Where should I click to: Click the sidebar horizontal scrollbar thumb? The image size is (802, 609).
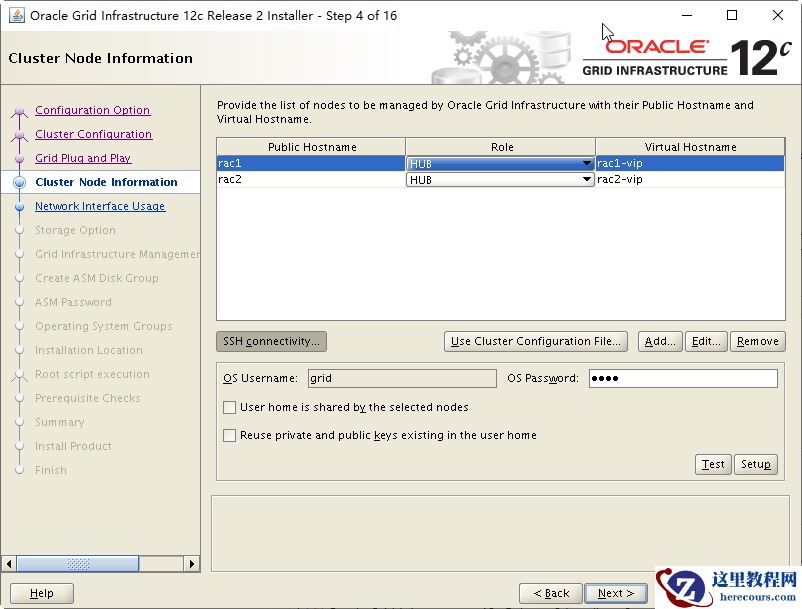78,564
